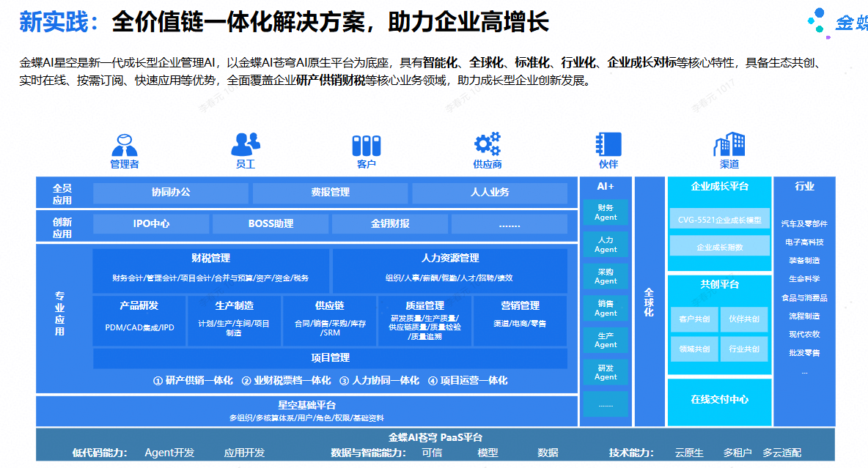868x468 pixels.
Task: Open the 在线交付中心 block
Action: 720,402
